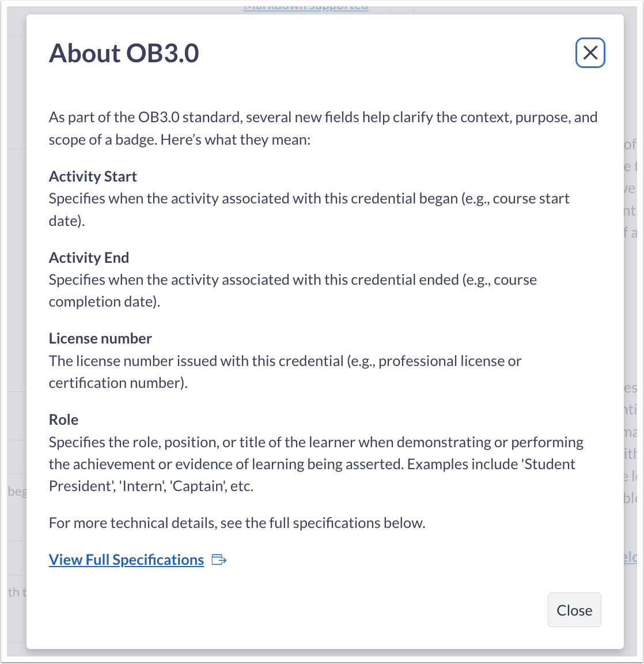Click the professional license description text
This screenshot has height=664, width=644.
[286, 371]
